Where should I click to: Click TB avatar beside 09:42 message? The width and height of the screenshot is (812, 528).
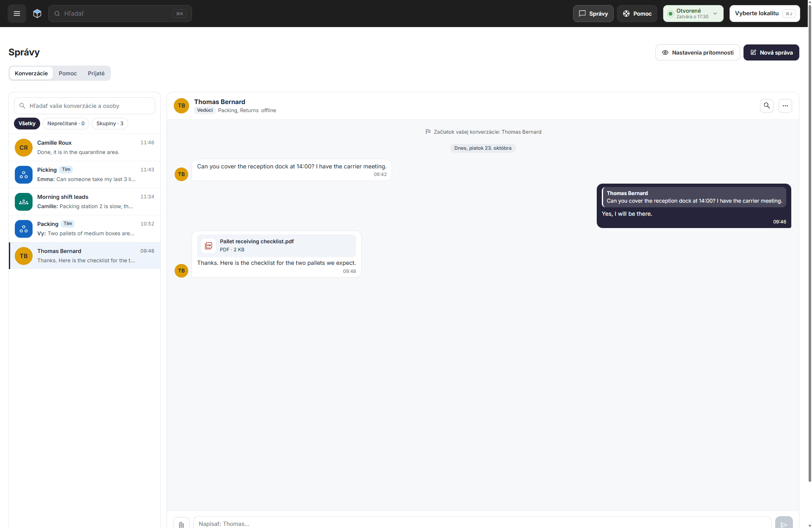coord(181,174)
